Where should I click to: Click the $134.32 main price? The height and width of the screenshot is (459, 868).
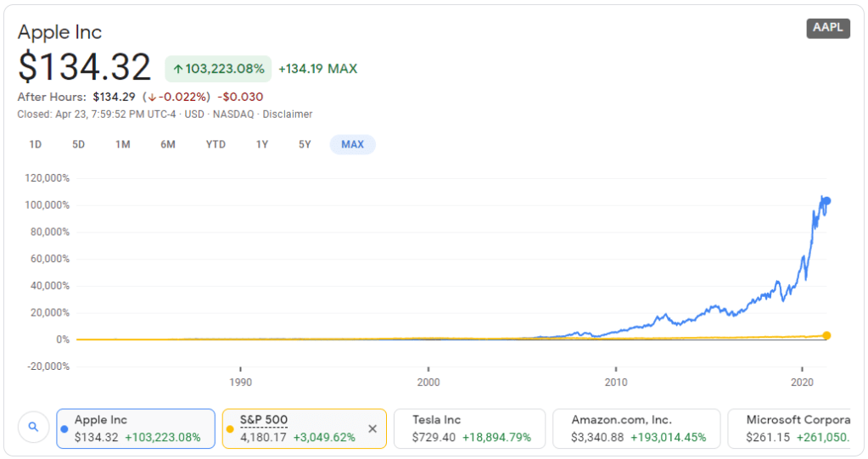pos(84,67)
